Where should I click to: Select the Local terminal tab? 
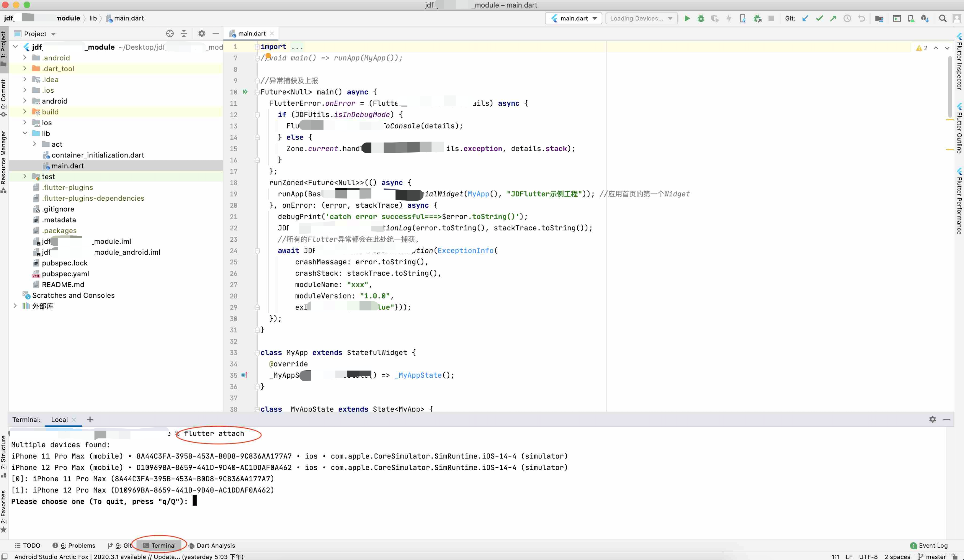pos(59,420)
